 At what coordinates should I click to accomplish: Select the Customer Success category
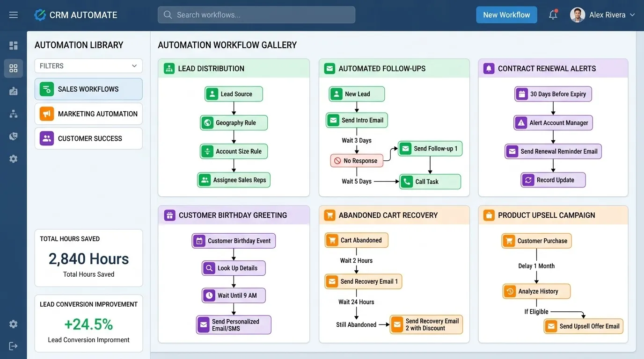pos(88,138)
